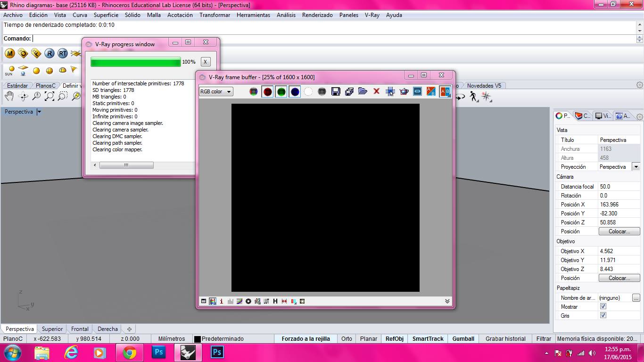
Task: Open the LUT color correction icon
Action: pos(266,301)
